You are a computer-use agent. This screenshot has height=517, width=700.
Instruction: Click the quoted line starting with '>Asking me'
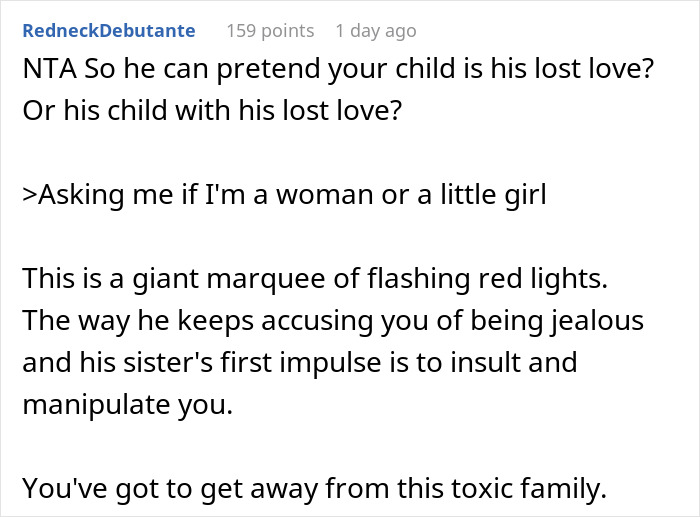[284, 196]
